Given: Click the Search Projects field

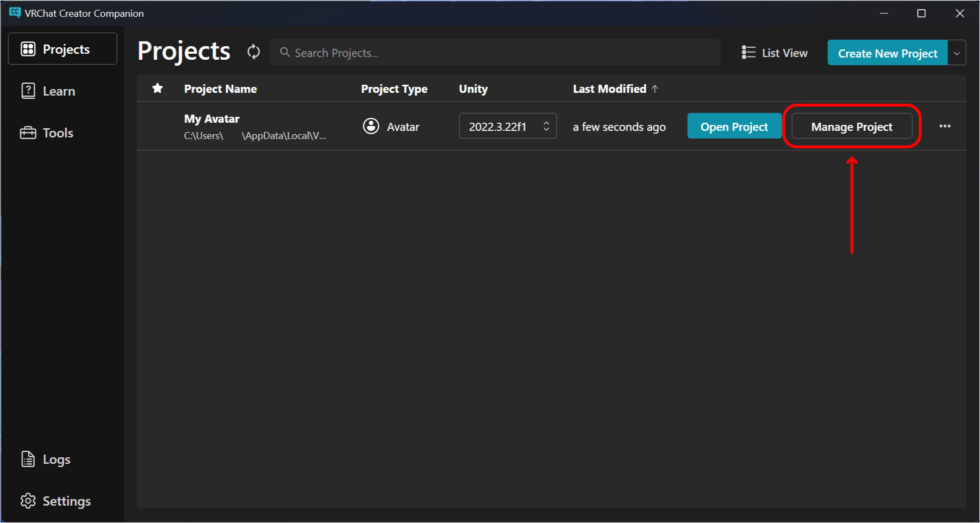Looking at the screenshot, I should pos(495,53).
